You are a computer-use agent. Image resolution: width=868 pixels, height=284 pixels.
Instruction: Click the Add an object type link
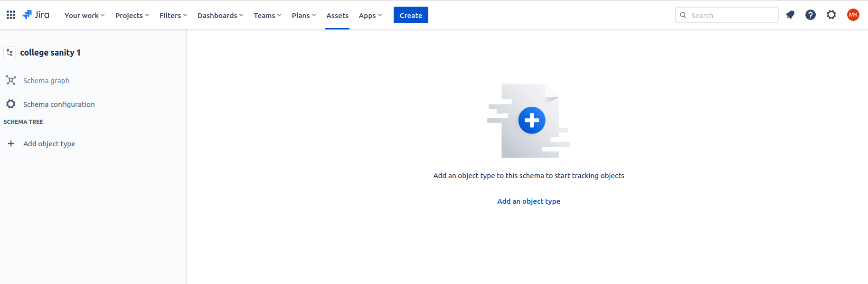pos(528,201)
